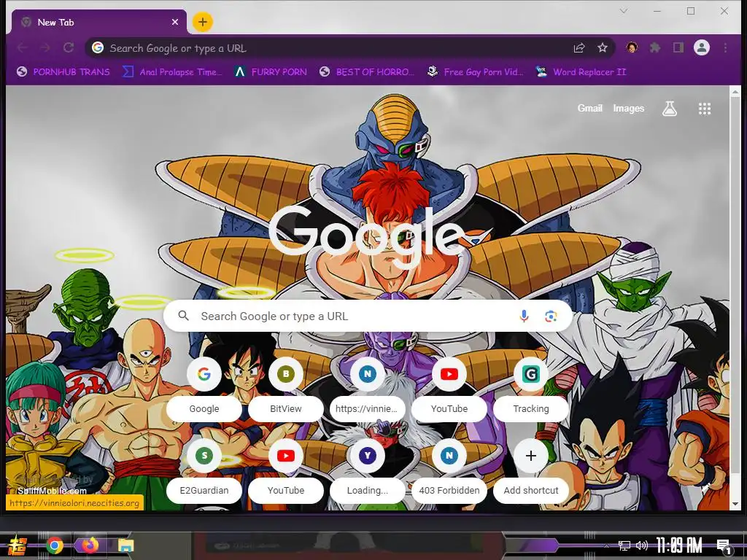Focus the address bar URL field
Viewport: 747px width, 560px height.
333,48
